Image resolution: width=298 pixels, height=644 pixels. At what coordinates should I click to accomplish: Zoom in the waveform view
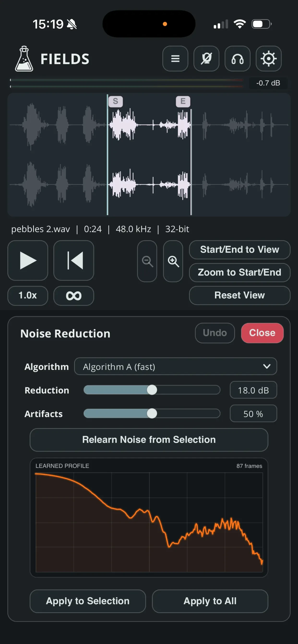click(173, 261)
